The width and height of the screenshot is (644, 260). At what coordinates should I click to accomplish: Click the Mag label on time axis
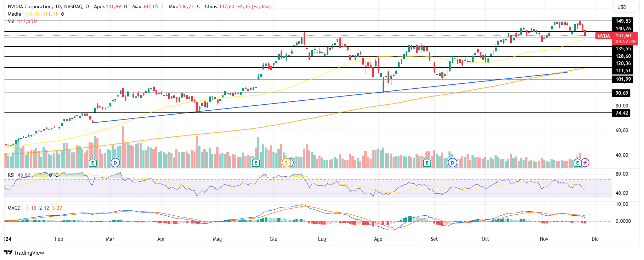coord(217,239)
